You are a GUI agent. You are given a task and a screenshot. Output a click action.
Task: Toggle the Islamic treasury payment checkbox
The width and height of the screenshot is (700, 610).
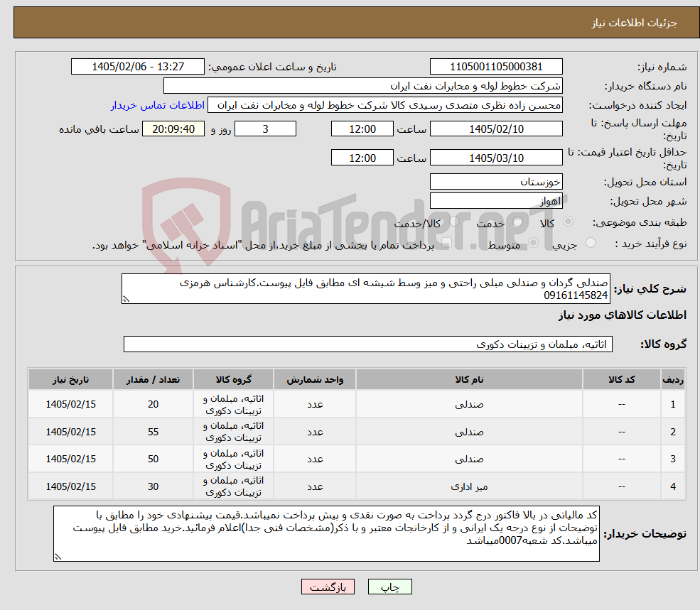tap(446, 243)
